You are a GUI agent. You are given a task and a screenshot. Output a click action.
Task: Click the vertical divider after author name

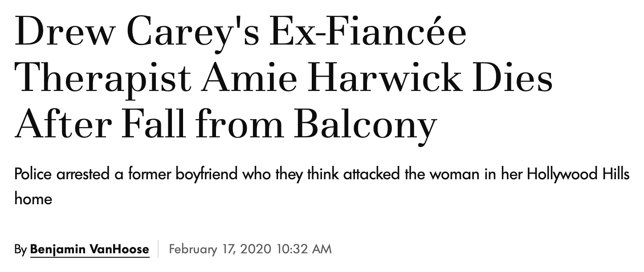[159, 249]
